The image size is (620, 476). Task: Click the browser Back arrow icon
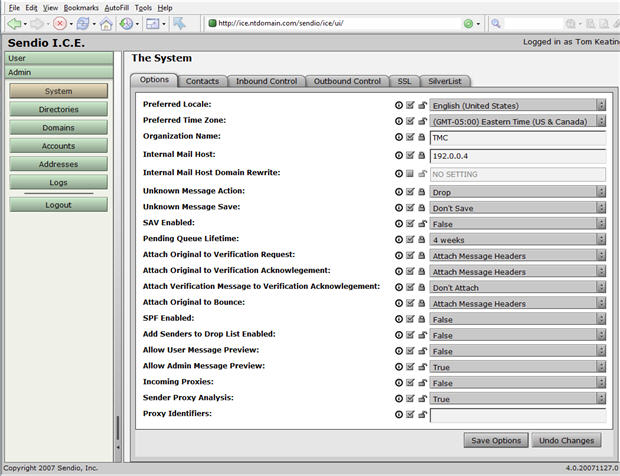14,24
